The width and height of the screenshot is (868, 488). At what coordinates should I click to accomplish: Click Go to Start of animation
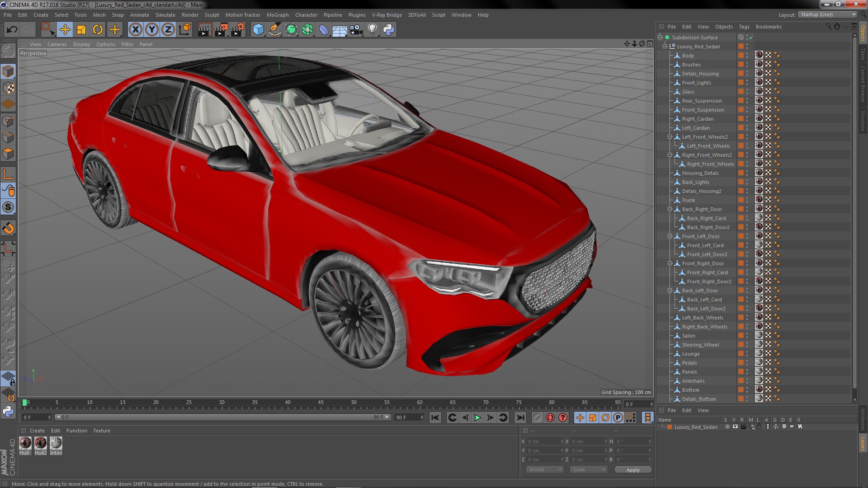435,418
